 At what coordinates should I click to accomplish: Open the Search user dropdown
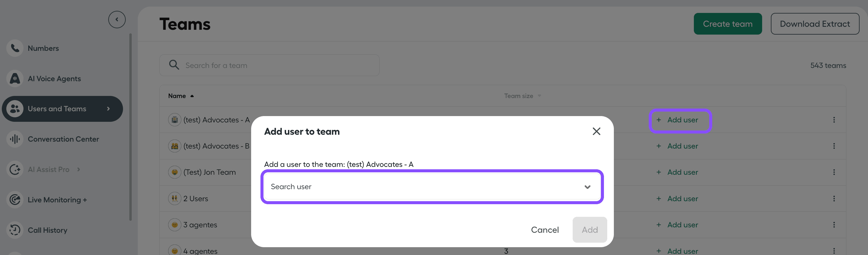click(588, 187)
